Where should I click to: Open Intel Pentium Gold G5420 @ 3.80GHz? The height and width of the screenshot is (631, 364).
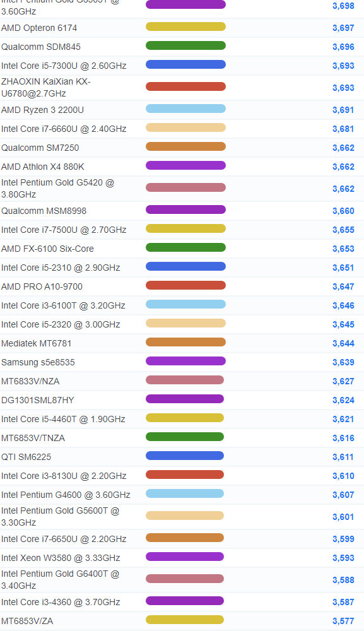pos(57,188)
